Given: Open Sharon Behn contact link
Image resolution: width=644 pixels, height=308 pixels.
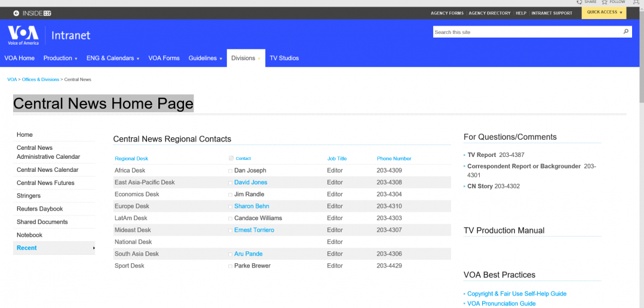Looking at the screenshot, I should click(x=252, y=207).
